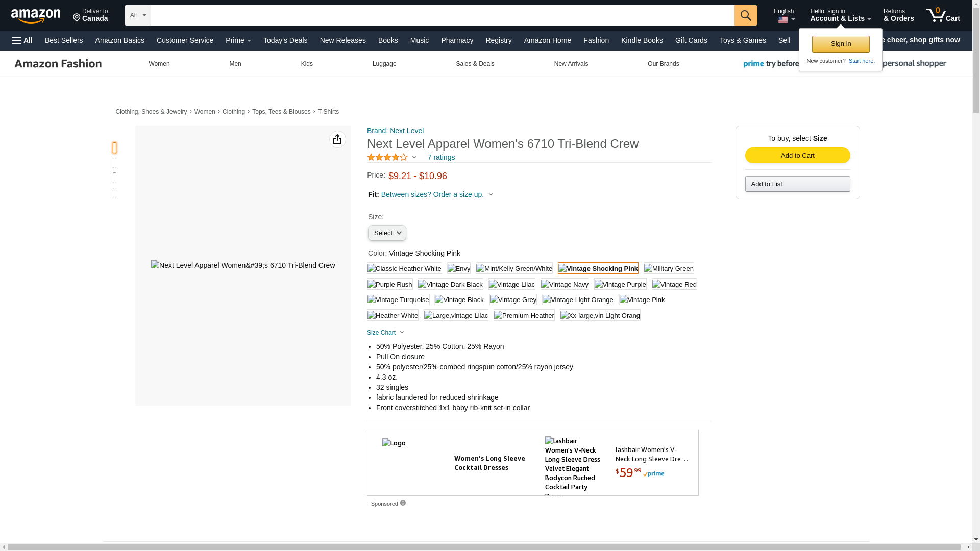Open the All hamburger menu

(x=22, y=40)
